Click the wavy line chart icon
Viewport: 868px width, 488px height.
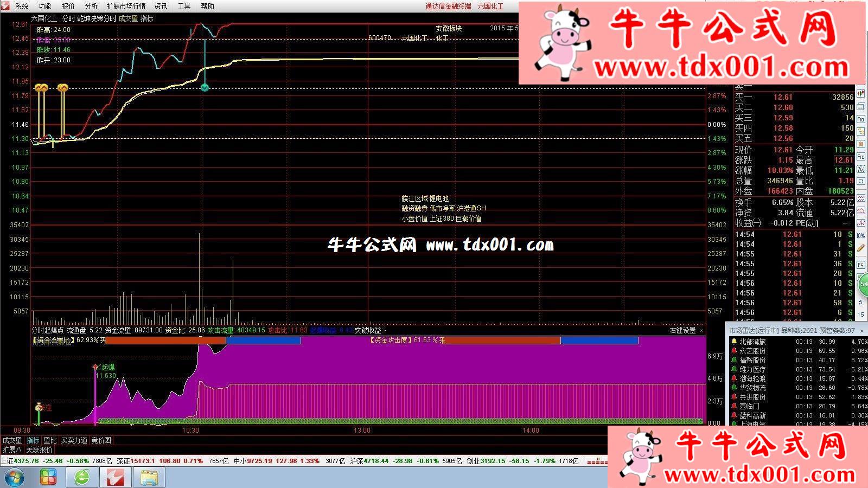click(861, 198)
